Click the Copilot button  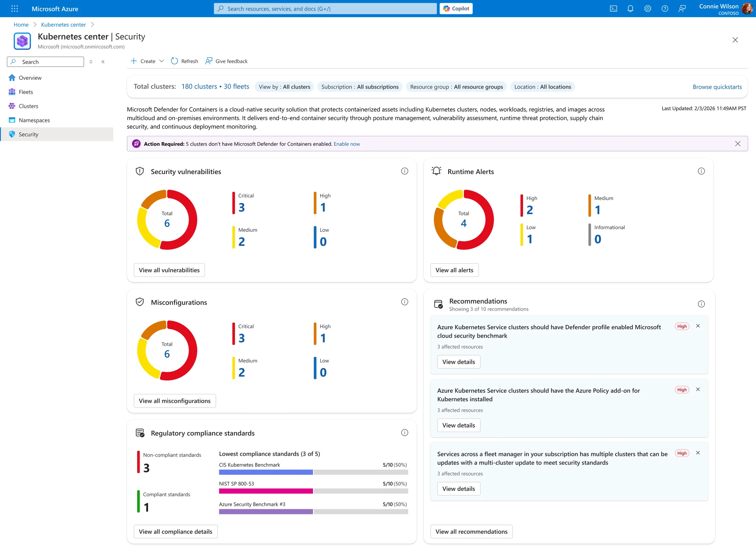456,9
